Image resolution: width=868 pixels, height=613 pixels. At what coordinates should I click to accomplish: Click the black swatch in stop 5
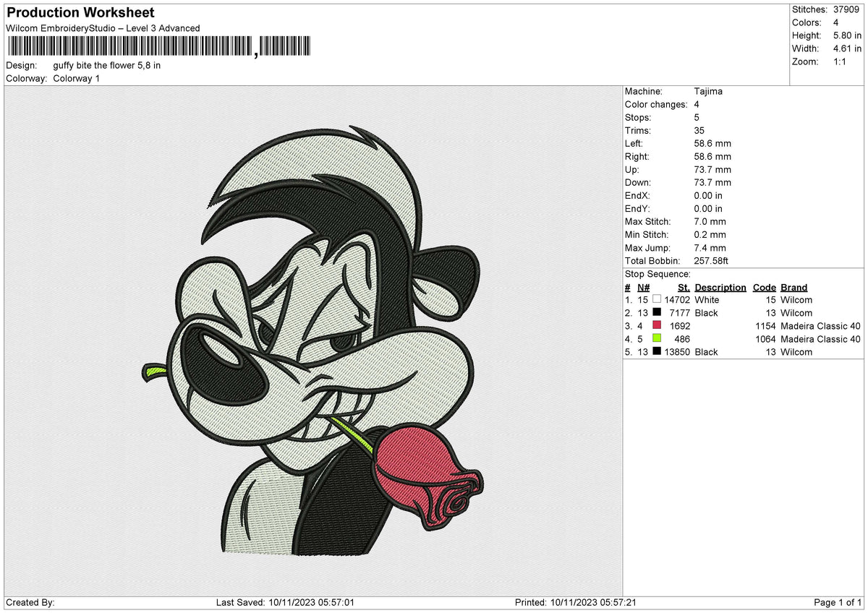(x=657, y=351)
